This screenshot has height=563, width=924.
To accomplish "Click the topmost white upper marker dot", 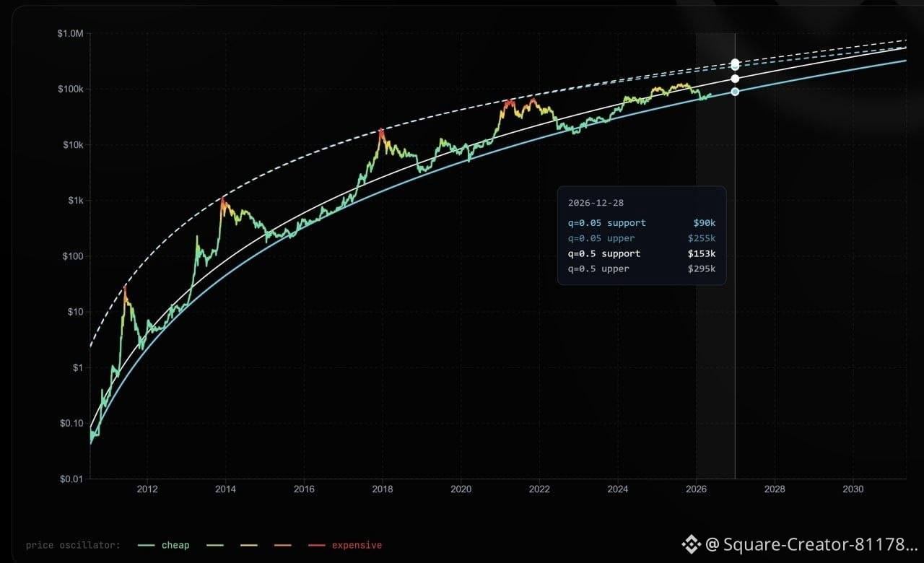I will [735, 63].
